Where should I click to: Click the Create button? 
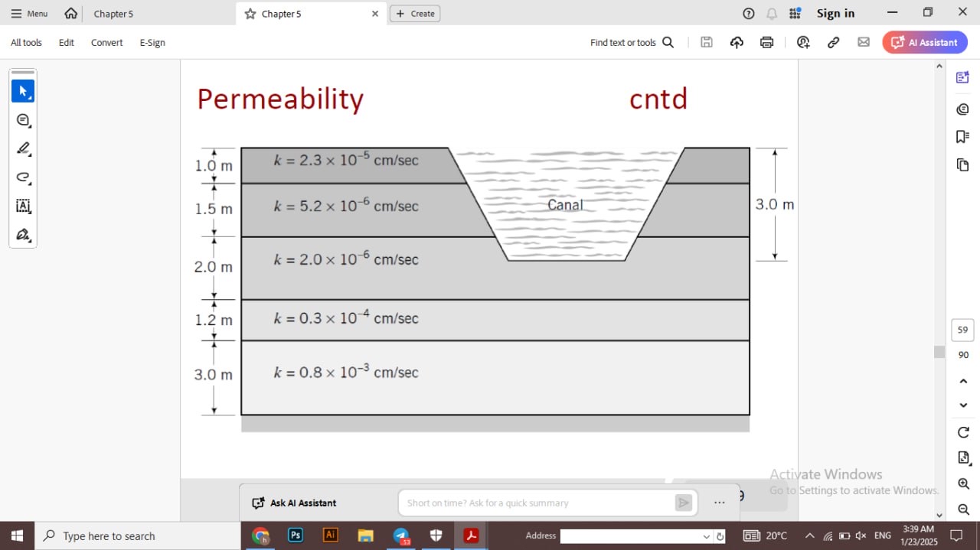(415, 14)
